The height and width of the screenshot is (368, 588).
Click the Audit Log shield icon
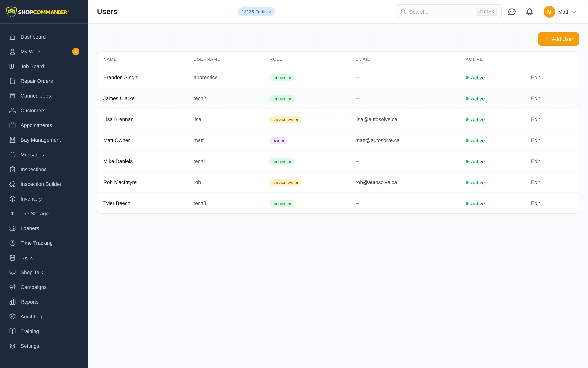point(12,317)
